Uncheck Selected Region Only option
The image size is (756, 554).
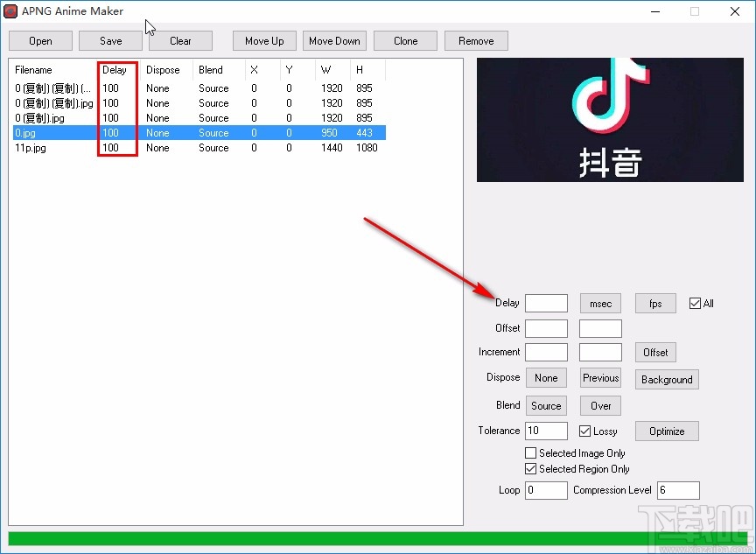point(530,469)
